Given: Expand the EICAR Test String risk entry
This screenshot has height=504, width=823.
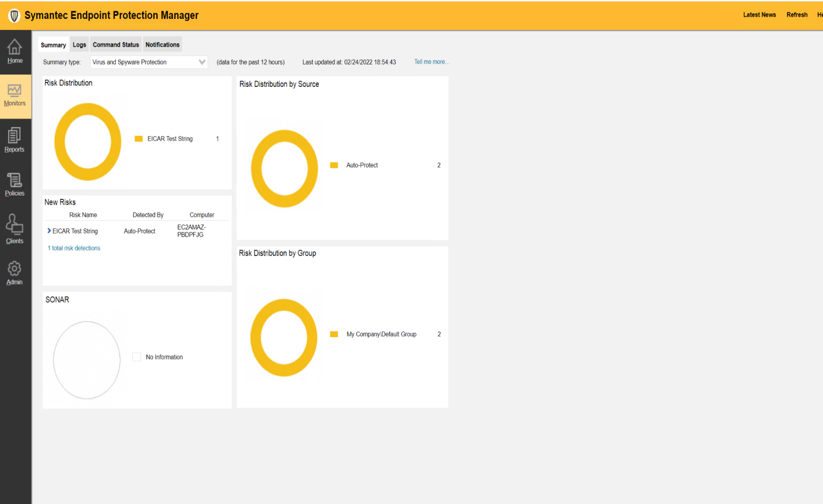Looking at the screenshot, I should pos(49,231).
